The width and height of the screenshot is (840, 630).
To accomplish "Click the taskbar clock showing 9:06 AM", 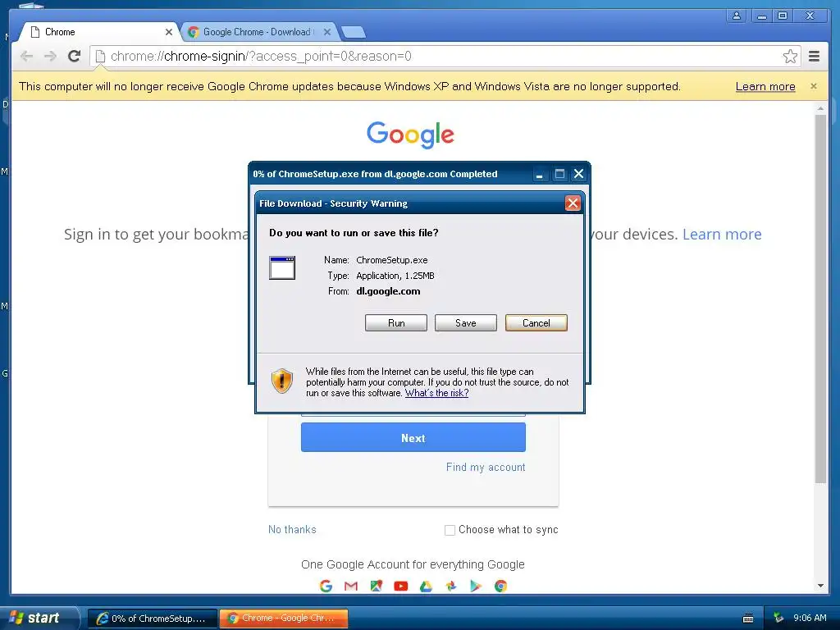I will tap(810, 619).
